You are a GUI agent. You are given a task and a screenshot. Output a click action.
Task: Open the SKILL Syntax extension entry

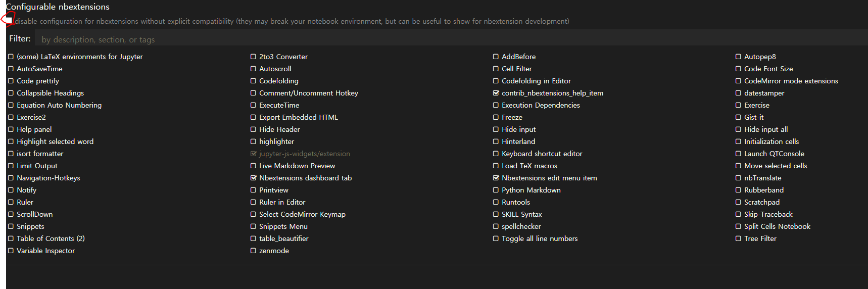(x=522, y=214)
